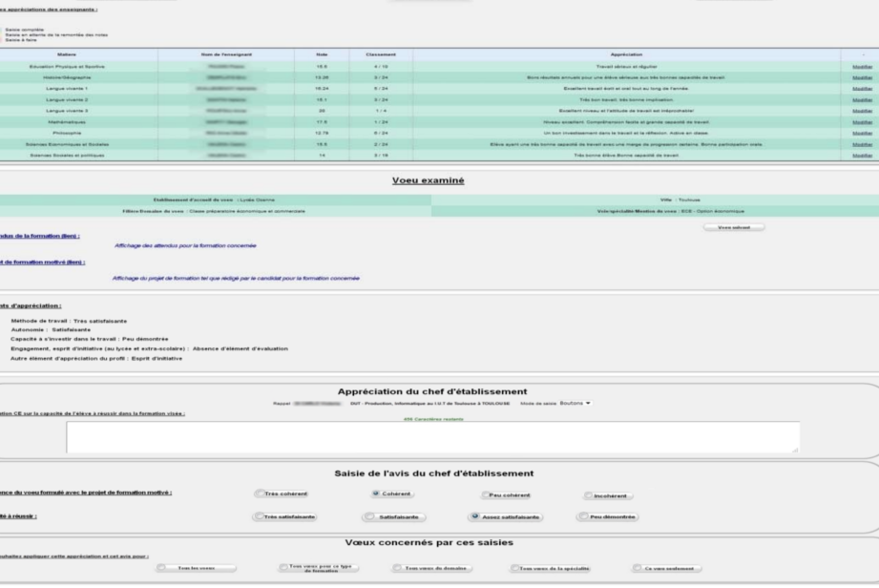Click Modifier for Education Physique et Sportive
Viewport: 879px width, 588px height.
tap(861, 67)
